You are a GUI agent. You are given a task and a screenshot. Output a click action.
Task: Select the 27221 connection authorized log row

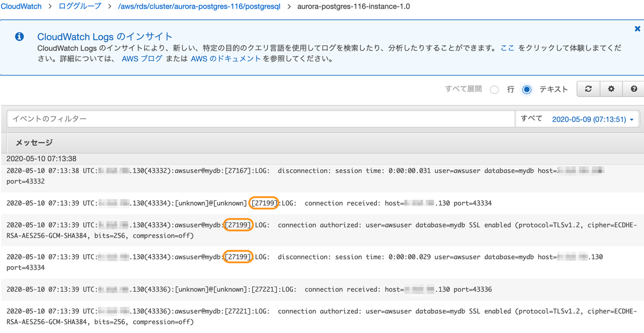tap(322, 316)
